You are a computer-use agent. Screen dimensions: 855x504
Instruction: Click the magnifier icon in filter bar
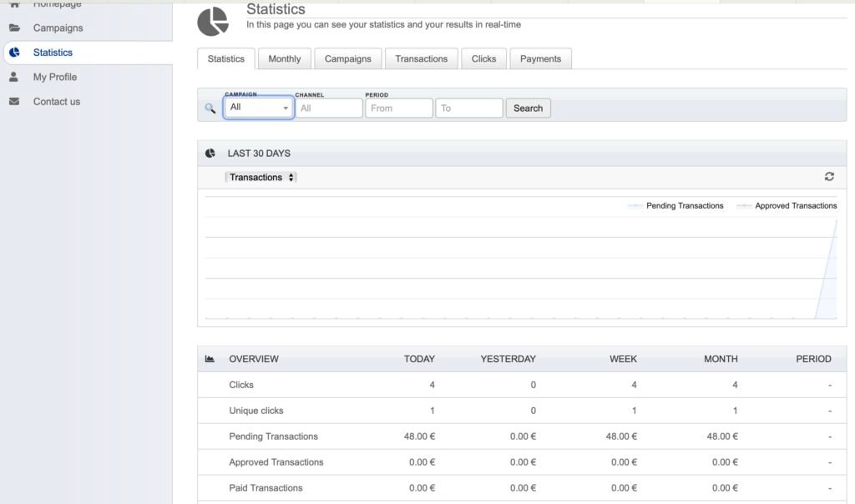210,108
